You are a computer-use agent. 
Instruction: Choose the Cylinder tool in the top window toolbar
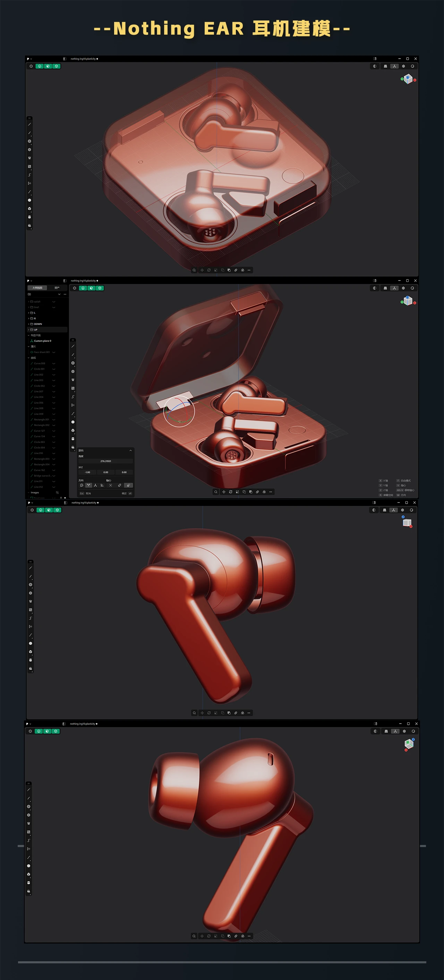click(x=29, y=217)
